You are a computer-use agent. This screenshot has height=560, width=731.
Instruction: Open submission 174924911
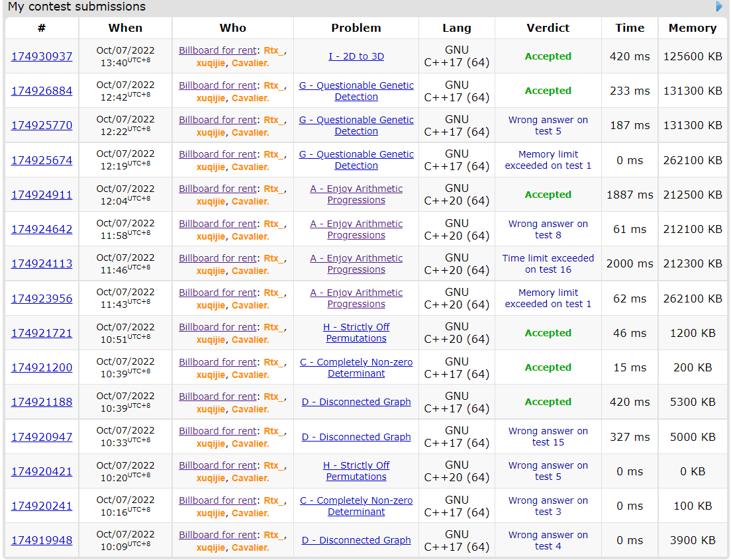point(42,195)
